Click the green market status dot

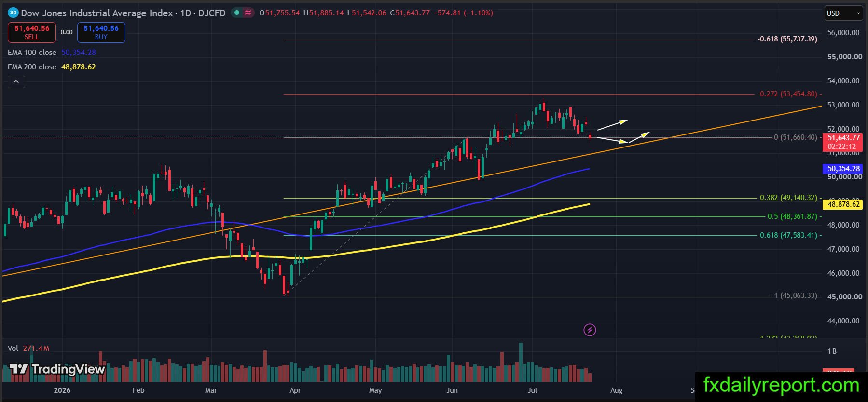point(236,13)
